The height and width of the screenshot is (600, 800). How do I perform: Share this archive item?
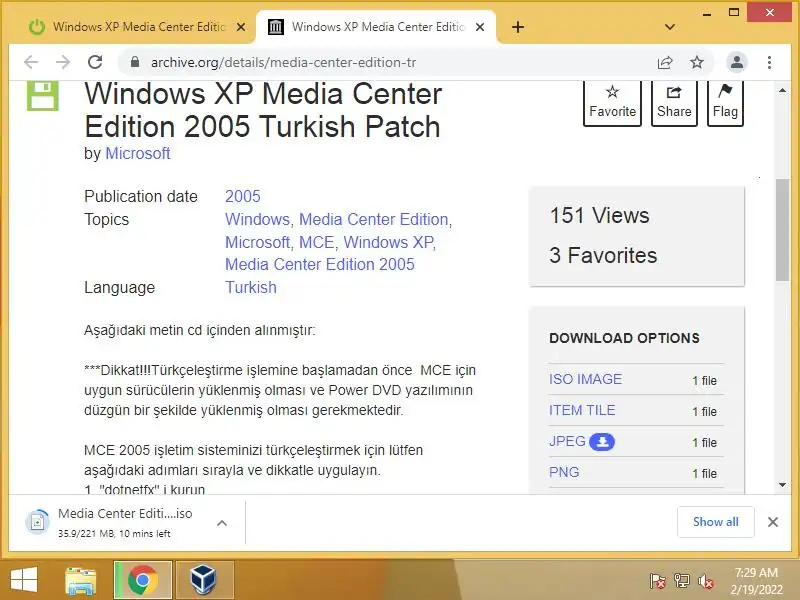click(674, 104)
